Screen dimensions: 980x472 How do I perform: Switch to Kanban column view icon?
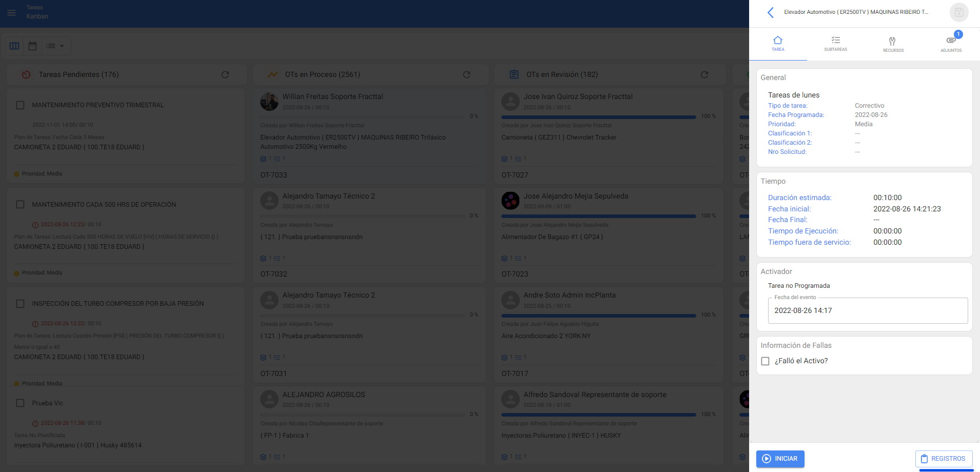click(14, 46)
